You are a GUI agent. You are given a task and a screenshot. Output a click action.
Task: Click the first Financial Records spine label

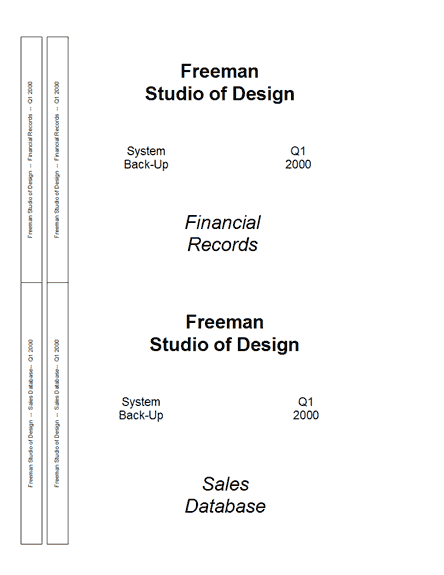tap(30, 160)
